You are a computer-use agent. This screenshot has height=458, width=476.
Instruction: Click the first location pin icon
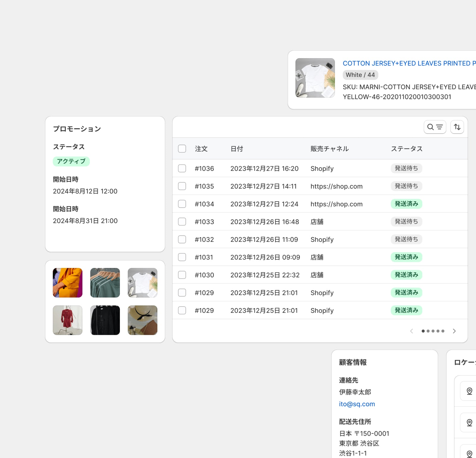pos(469,391)
